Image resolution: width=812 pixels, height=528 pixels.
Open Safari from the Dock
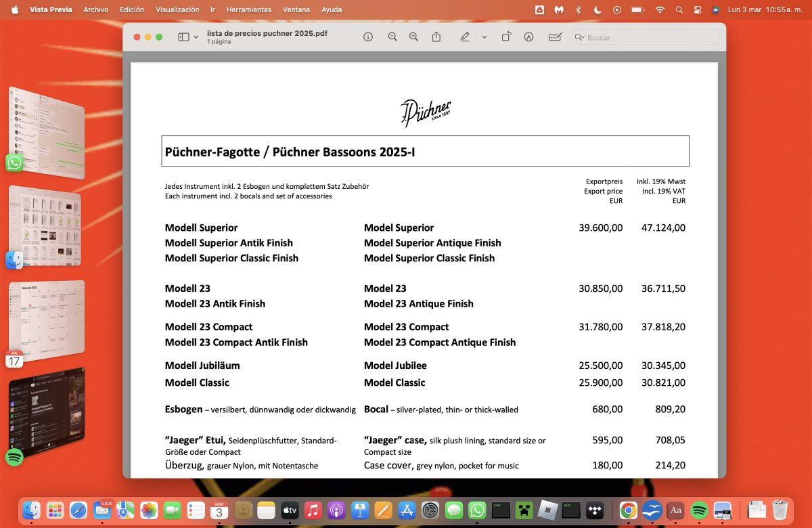tap(78, 510)
